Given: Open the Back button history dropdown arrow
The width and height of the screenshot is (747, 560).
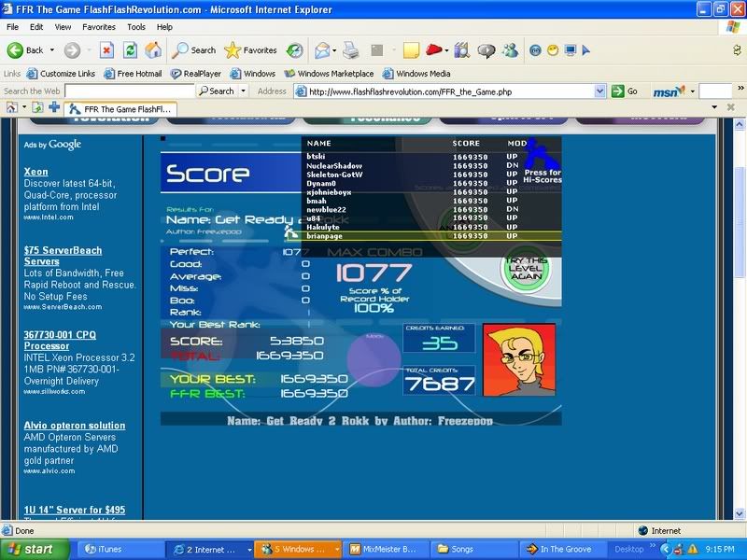Looking at the screenshot, I should tap(51, 50).
